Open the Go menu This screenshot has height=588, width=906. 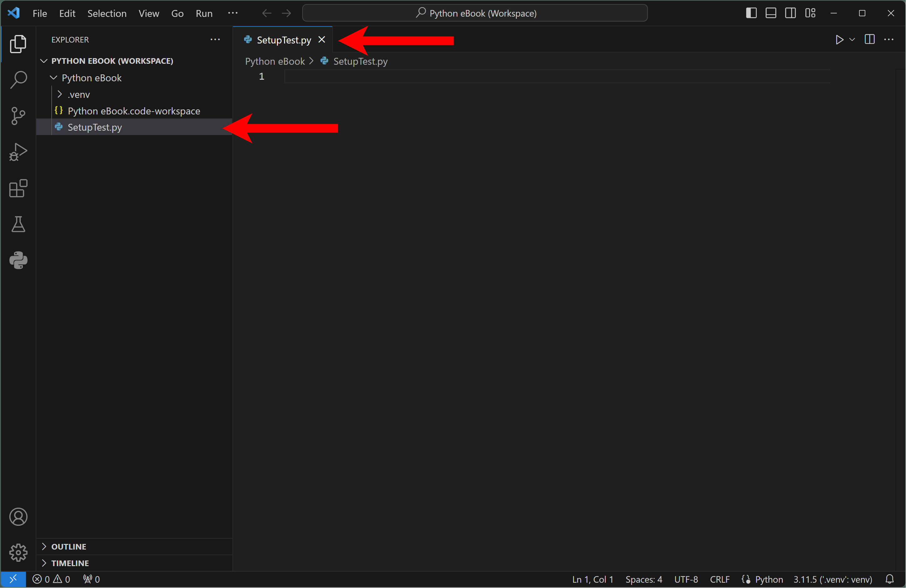tap(177, 13)
